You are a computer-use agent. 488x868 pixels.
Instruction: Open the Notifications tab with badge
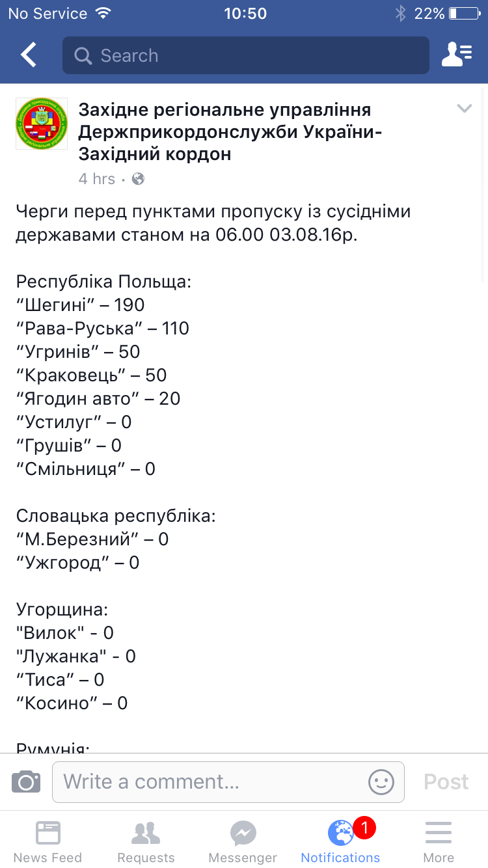point(340,841)
